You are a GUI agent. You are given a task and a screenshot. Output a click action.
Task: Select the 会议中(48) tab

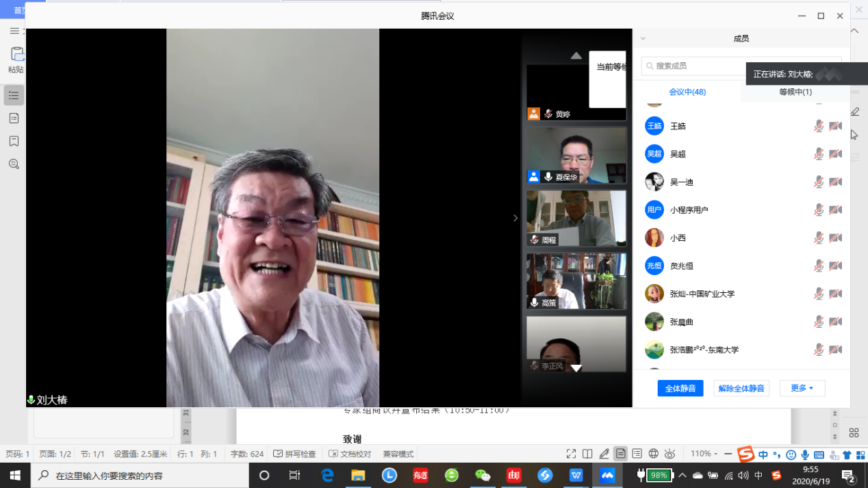tap(687, 92)
